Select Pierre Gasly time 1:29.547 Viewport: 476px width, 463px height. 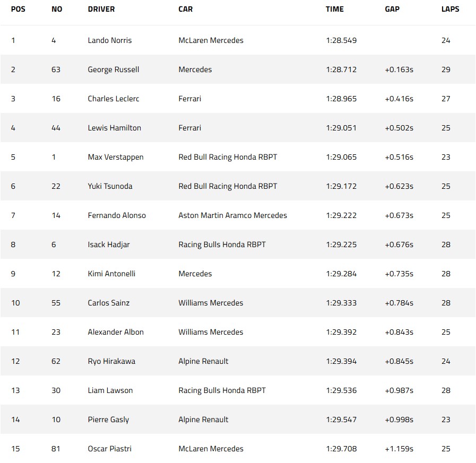[341, 420]
